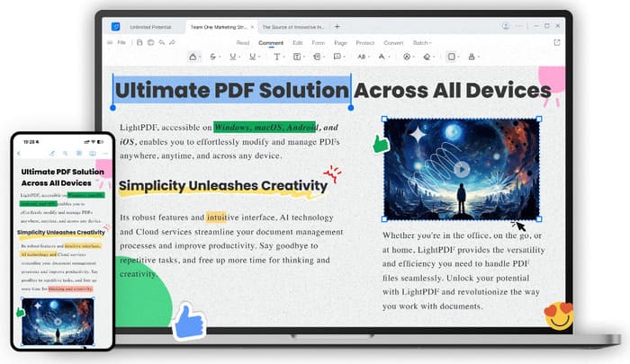This screenshot has width=630, height=364.
Task: Switch to the Edit tab
Action: point(297,43)
